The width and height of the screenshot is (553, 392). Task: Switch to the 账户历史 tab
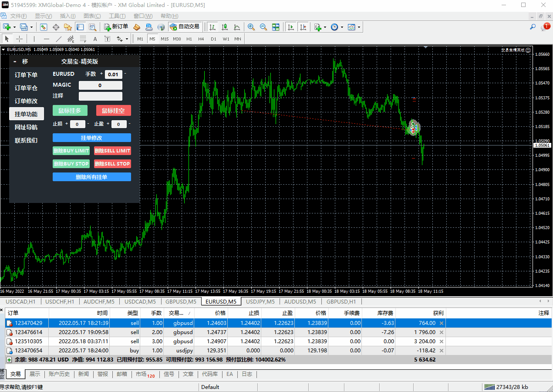click(x=59, y=374)
